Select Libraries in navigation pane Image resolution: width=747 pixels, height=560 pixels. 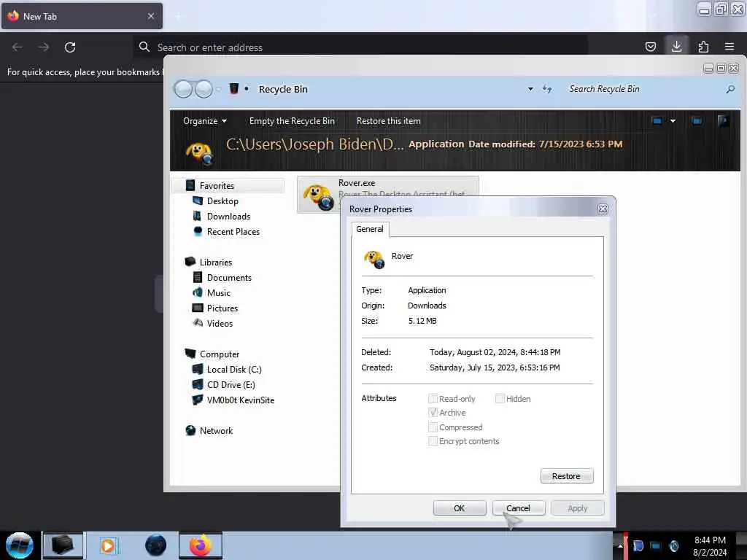click(x=215, y=262)
